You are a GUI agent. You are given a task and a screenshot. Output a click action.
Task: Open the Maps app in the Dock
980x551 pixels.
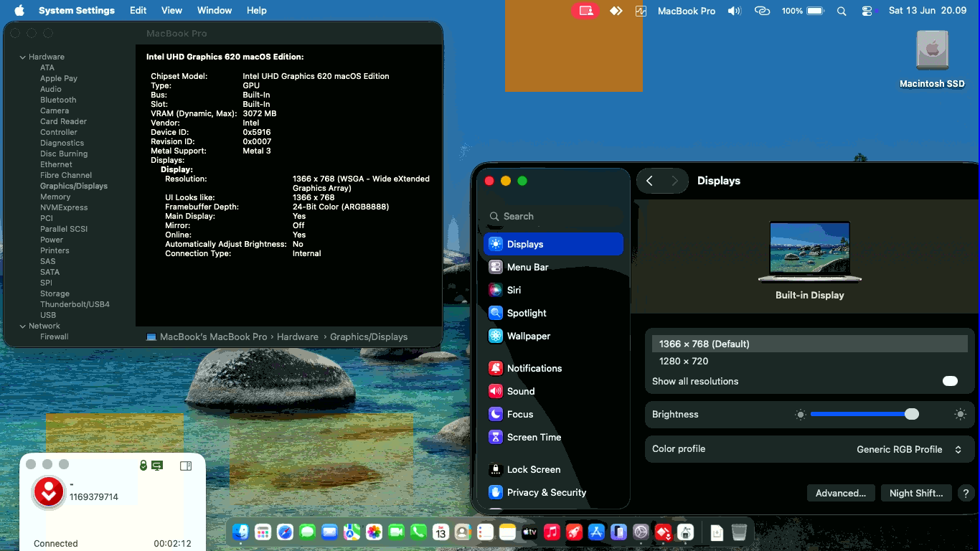[x=352, y=532]
